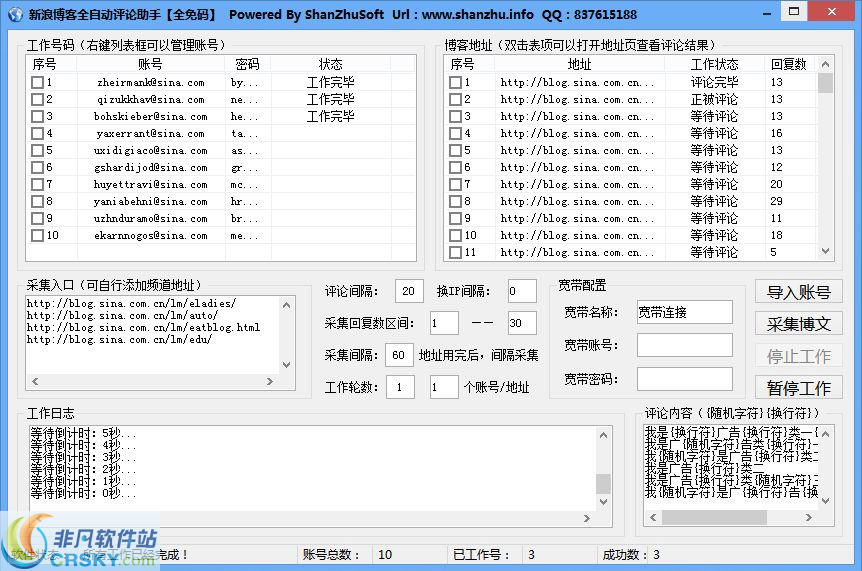Edit the 个账号/地址 count field

444,387
